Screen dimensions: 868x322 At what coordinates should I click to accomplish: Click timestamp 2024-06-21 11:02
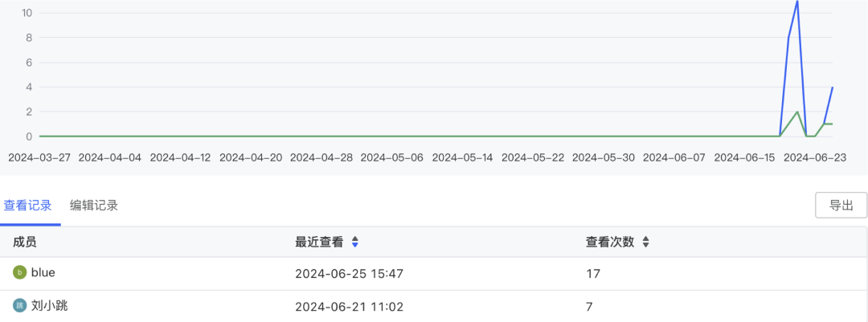[350, 307]
